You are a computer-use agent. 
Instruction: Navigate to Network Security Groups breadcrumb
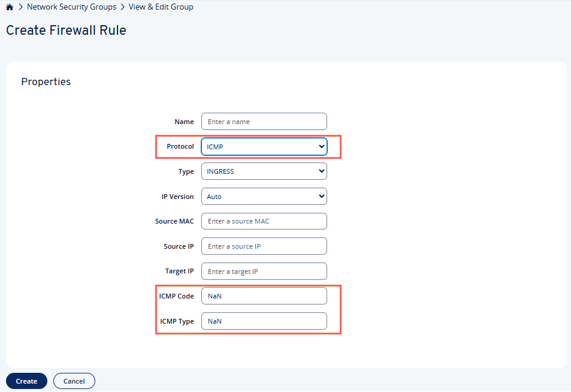coord(71,7)
